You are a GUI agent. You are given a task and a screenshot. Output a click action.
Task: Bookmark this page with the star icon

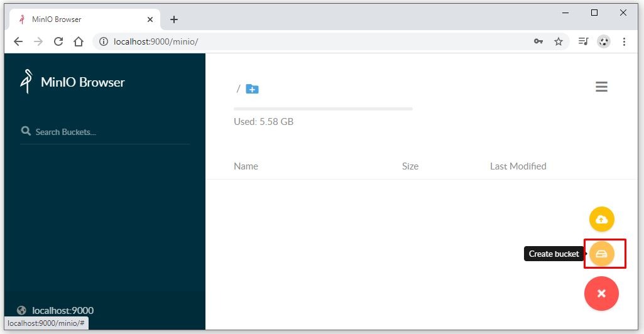pos(558,41)
